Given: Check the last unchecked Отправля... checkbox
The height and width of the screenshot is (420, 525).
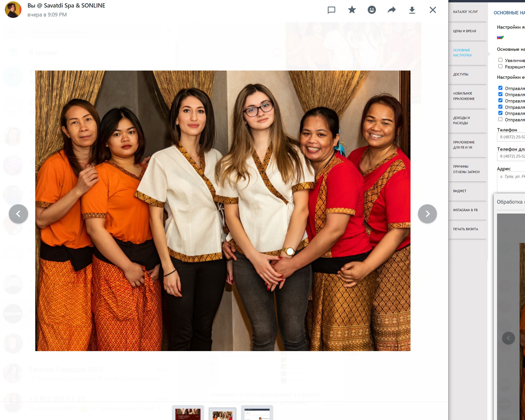Looking at the screenshot, I should click(500, 119).
